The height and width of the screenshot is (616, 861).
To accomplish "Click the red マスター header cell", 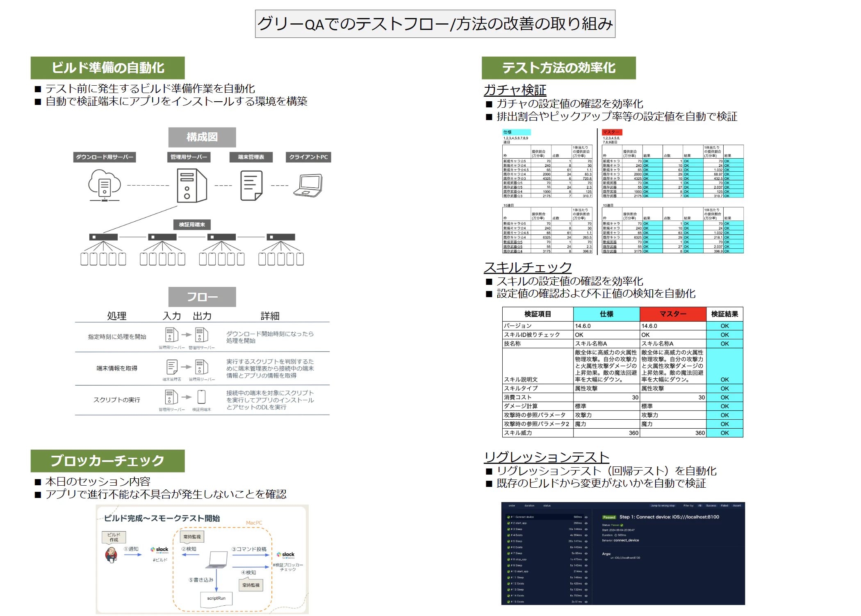I will point(672,314).
